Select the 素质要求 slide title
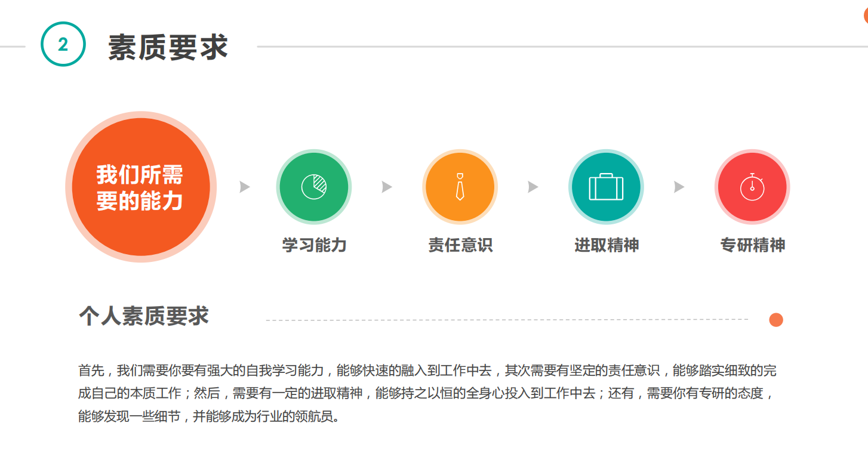 [x=168, y=47]
